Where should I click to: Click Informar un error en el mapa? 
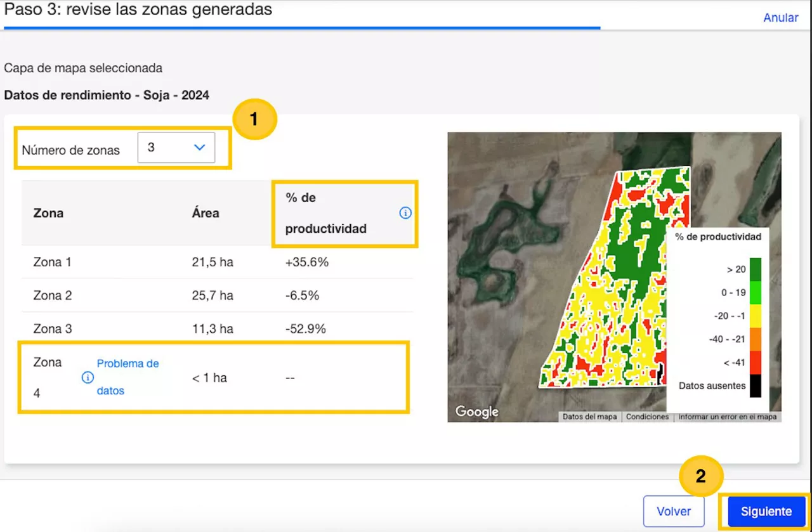tap(727, 417)
